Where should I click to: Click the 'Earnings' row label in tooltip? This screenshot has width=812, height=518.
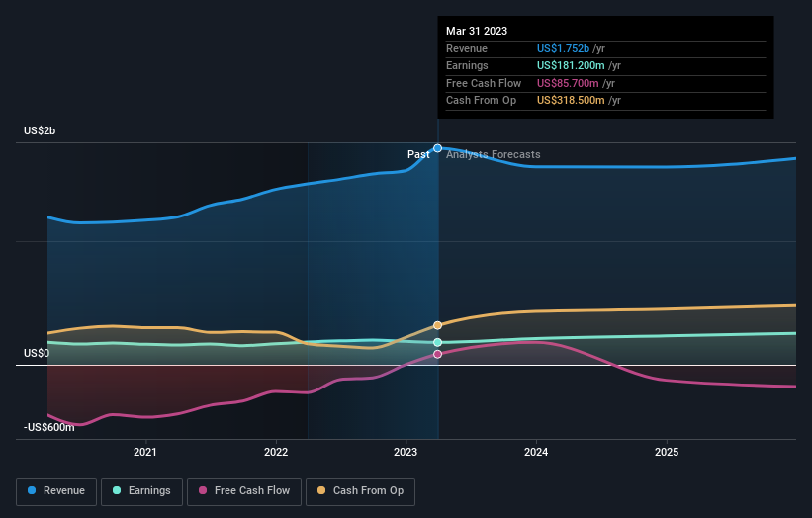pyautogui.click(x=467, y=65)
